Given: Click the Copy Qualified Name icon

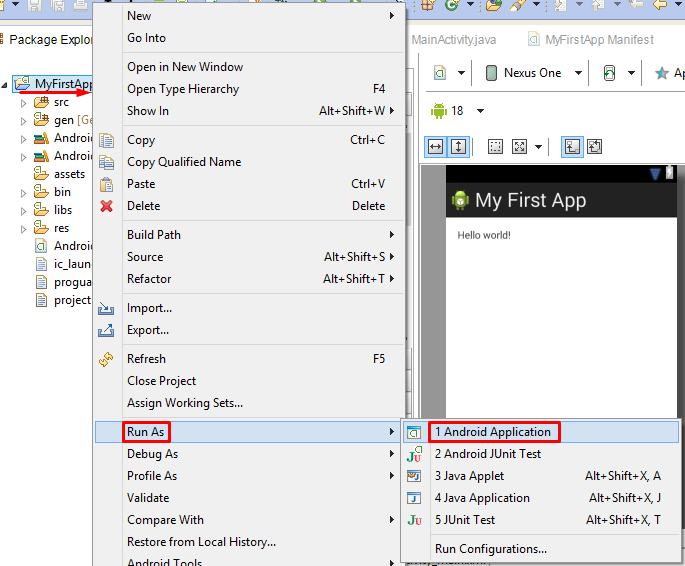Looking at the screenshot, I should click(106, 162).
